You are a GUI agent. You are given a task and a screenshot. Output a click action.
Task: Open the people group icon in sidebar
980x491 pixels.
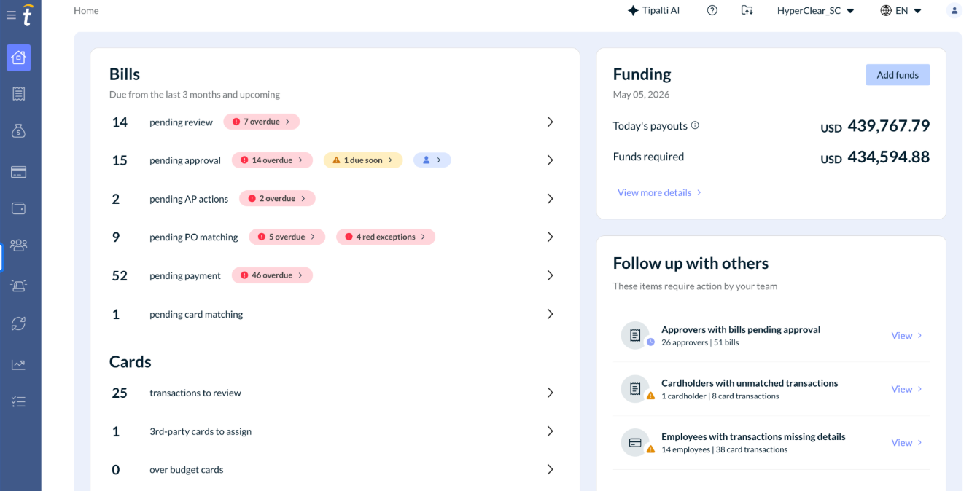[18, 245]
